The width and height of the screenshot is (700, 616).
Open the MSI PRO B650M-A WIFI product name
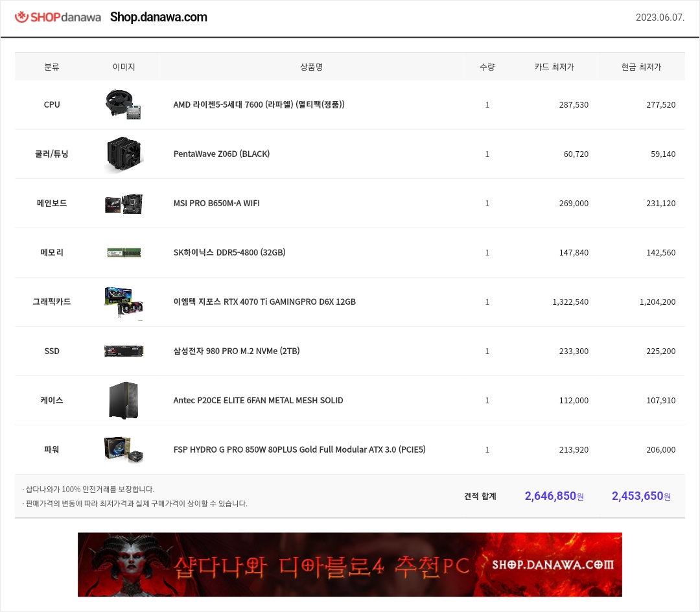tap(216, 203)
